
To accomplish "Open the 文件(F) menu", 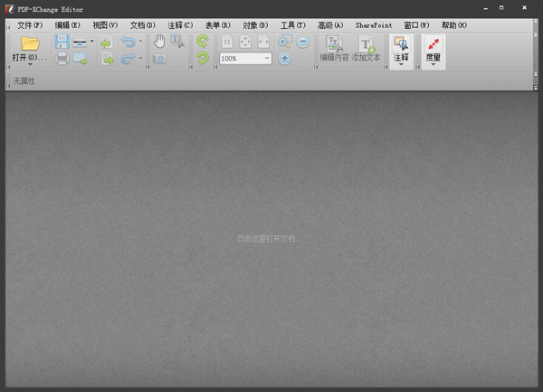I will click(30, 25).
